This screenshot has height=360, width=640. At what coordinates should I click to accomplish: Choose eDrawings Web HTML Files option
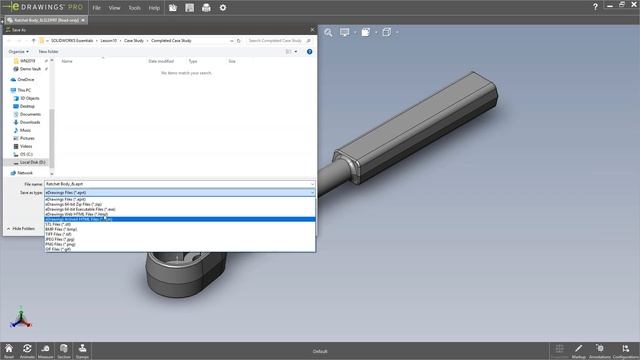coord(180,214)
